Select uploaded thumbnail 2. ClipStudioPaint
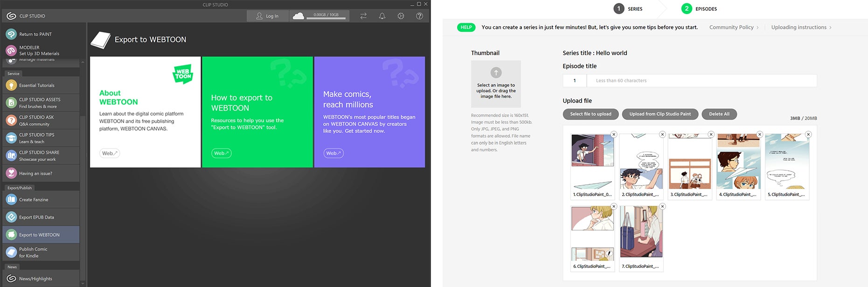Image resolution: width=868 pixels, height=287 pixels. pos(641,167)
